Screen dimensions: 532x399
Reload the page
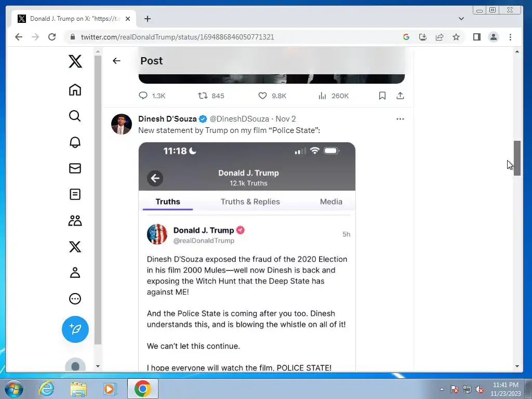tap(52, 37)
